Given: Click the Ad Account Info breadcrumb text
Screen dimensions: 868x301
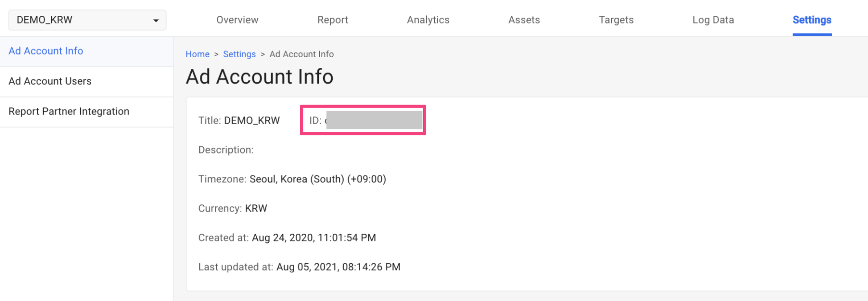Looking at the screenshot, I should coord(302,54).
